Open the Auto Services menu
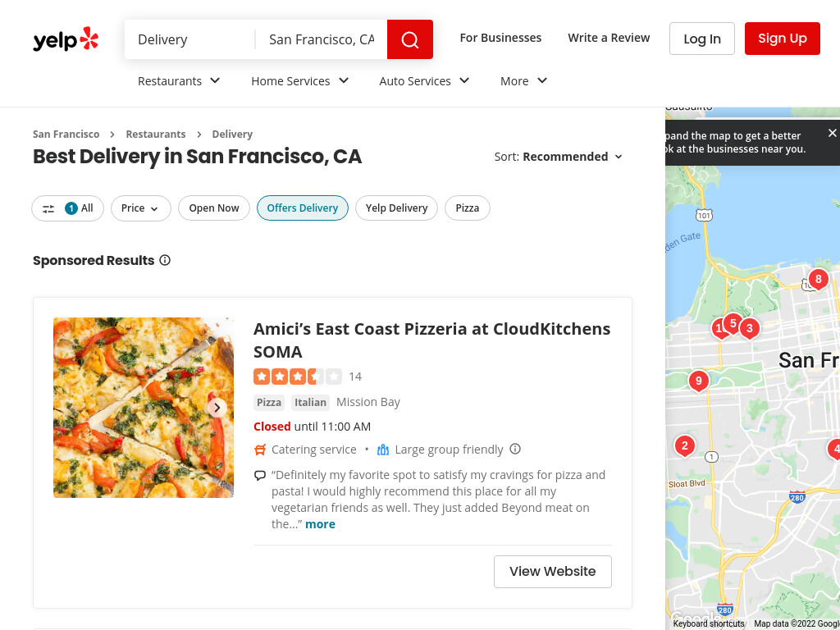840x630 pixels. [x=424, y=81]
